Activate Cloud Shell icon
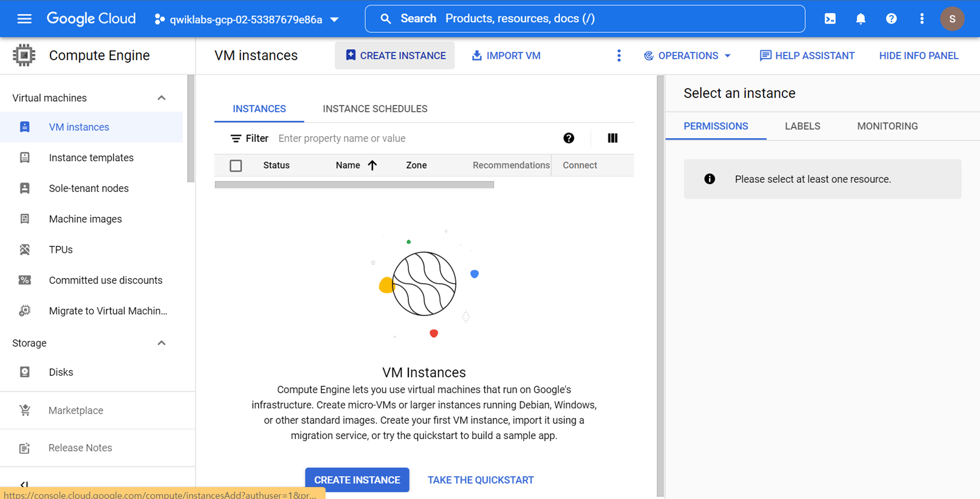The width and height of the screenshot is (980, 499). 830,19
